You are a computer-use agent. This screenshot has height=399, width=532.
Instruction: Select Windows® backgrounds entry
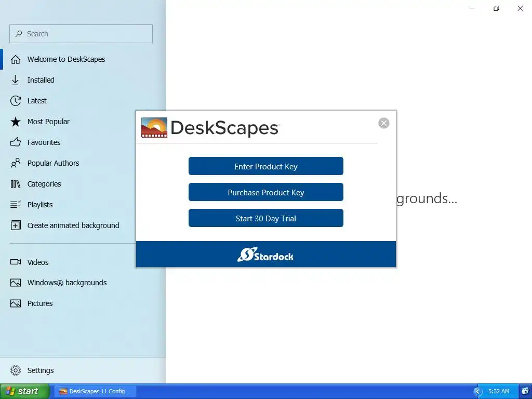83,283
